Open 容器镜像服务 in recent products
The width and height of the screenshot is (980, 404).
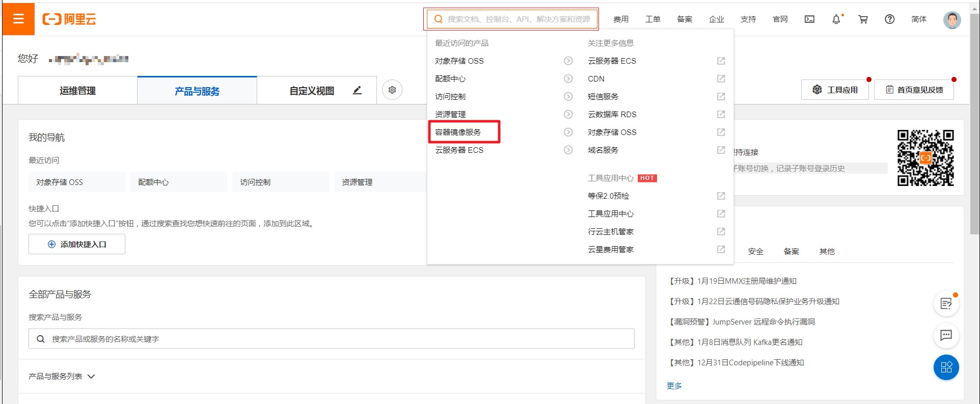pyautogui.click(x=458, y=132)
